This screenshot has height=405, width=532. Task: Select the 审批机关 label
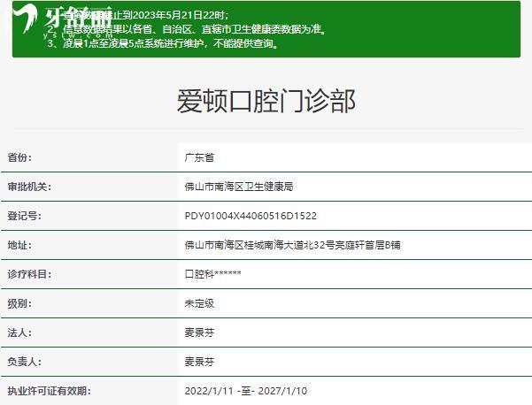[29, 187]
